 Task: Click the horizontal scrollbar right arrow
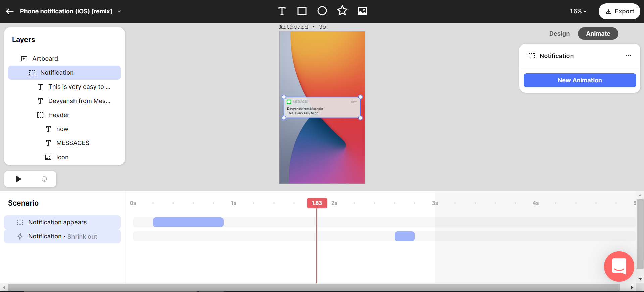click(632, 287)
